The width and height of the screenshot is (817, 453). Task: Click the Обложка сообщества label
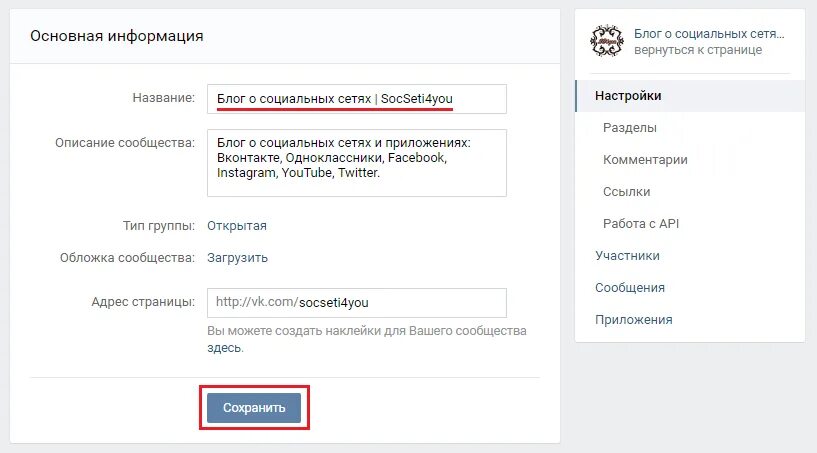pos(127,258)
